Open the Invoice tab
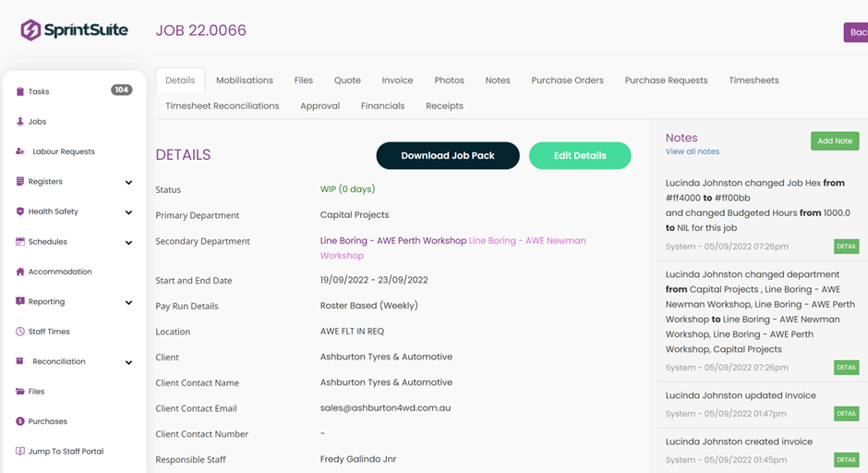The height and width of the screenshot is (473, 868). pos(397,80)
